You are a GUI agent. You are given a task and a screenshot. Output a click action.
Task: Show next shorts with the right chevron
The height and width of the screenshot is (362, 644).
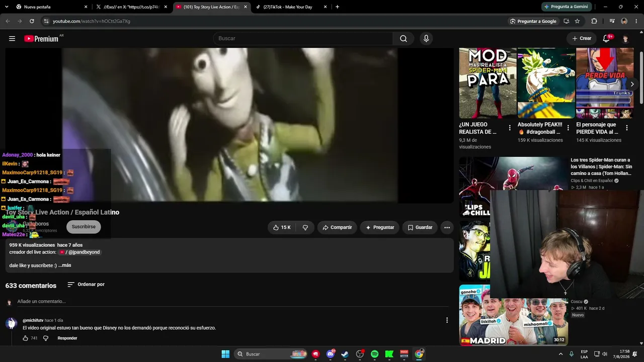(x=632, y=84)
